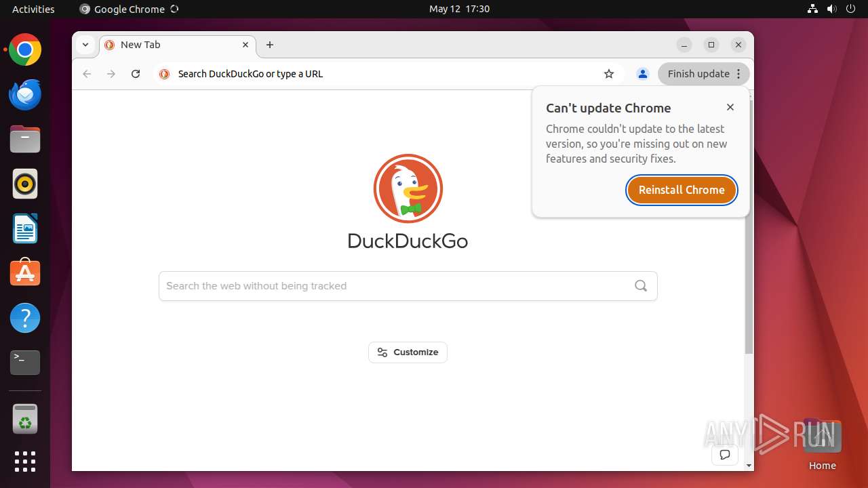This screenshot has width=868, height=488.
Task: Click the magnifier search icon
Action: [x=641, y=286]
